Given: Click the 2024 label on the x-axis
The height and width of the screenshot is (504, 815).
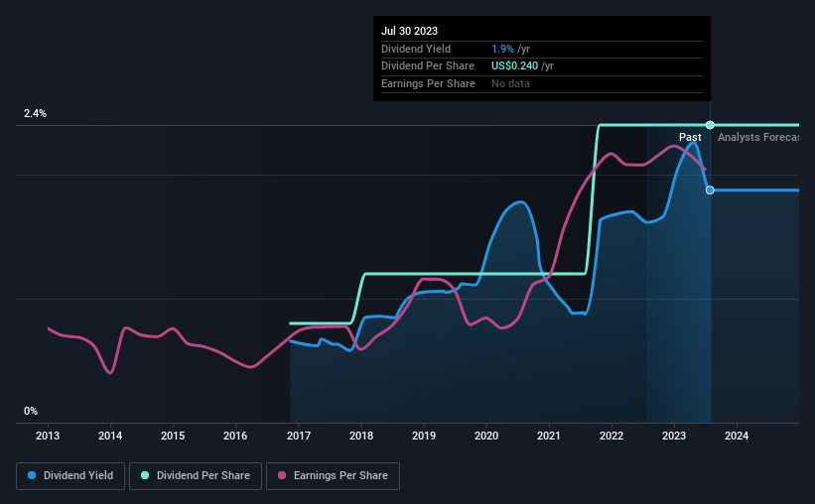Looking at the screenshot, I should tap(737, 436).
